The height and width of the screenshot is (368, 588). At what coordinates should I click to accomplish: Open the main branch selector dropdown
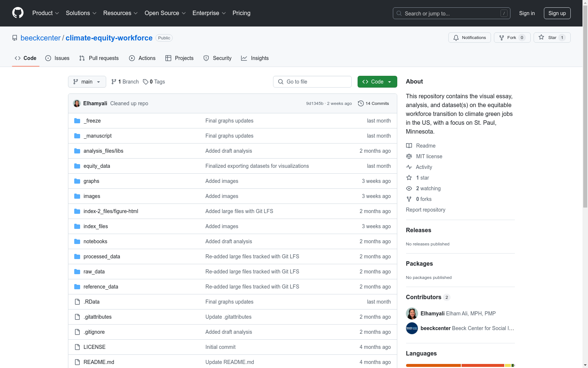pyautogui.click(x=87, y=82)
